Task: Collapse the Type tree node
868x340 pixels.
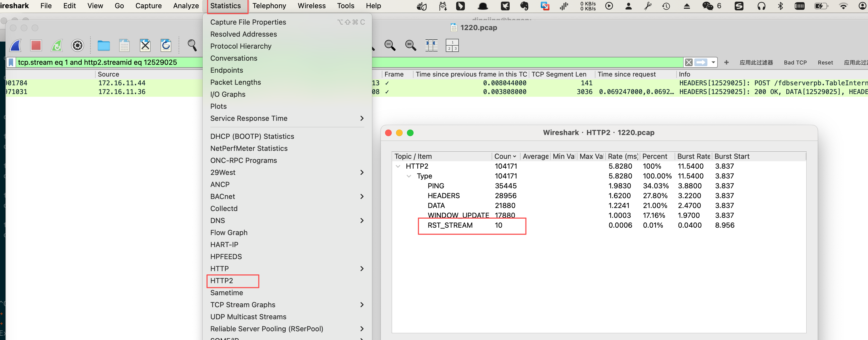Action: (x=409, y=176)
